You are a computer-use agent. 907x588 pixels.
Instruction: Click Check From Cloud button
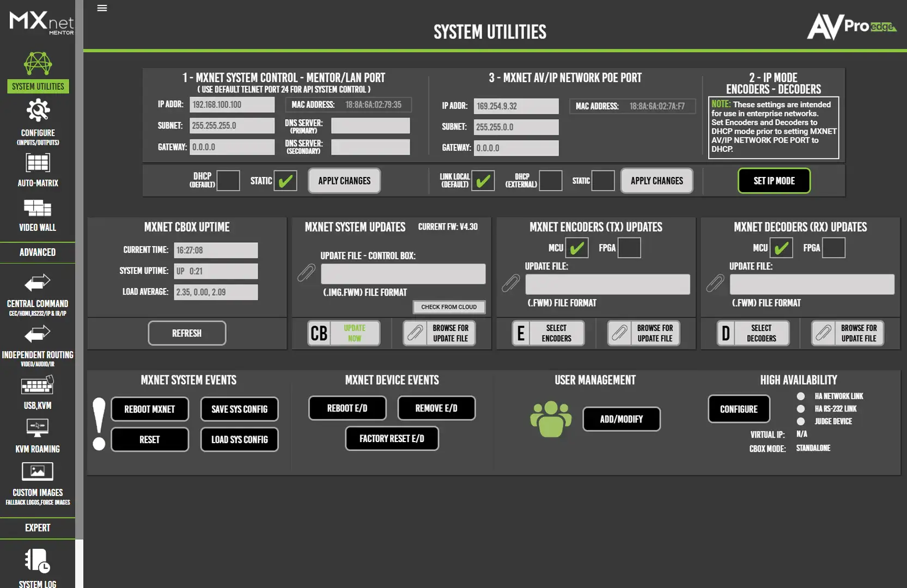449,307
